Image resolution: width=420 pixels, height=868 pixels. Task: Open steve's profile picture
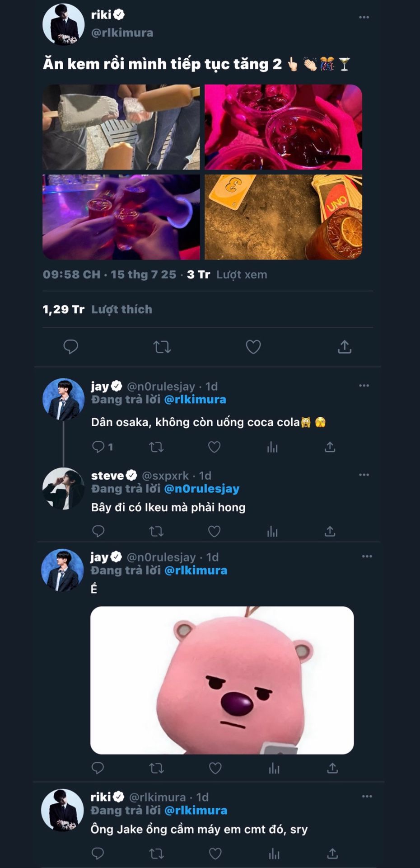(63, 489)
